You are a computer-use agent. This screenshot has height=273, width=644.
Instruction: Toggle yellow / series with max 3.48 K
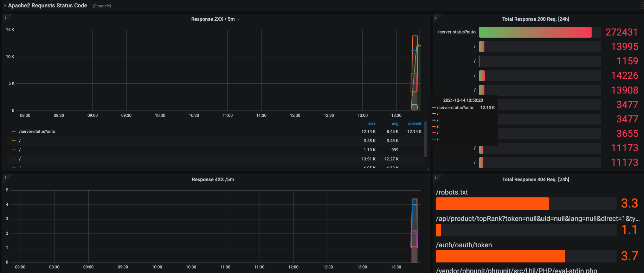pyautogui.click(x=20, y=141)
